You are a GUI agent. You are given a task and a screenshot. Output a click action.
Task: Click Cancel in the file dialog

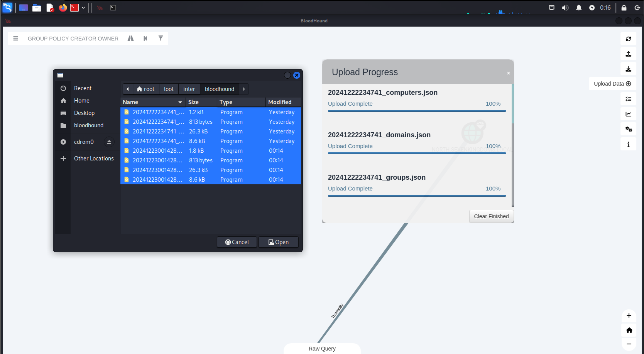pyautogui.click(x=237, y=242)
